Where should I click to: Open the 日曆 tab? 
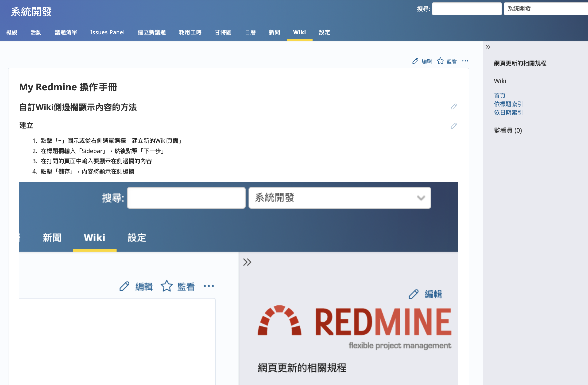click(x=250, y=32)
